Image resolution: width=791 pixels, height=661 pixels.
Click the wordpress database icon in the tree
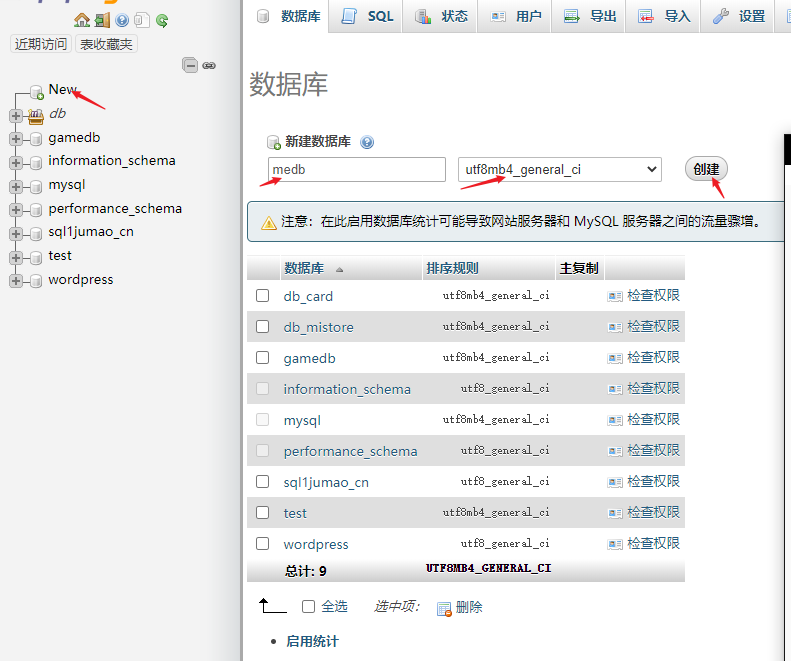point(35,281)
